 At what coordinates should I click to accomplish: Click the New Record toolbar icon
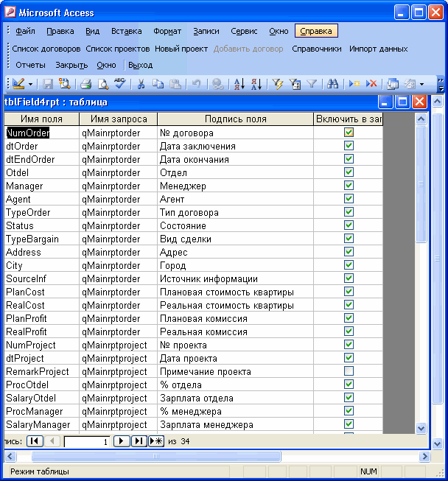coord(354,84)
